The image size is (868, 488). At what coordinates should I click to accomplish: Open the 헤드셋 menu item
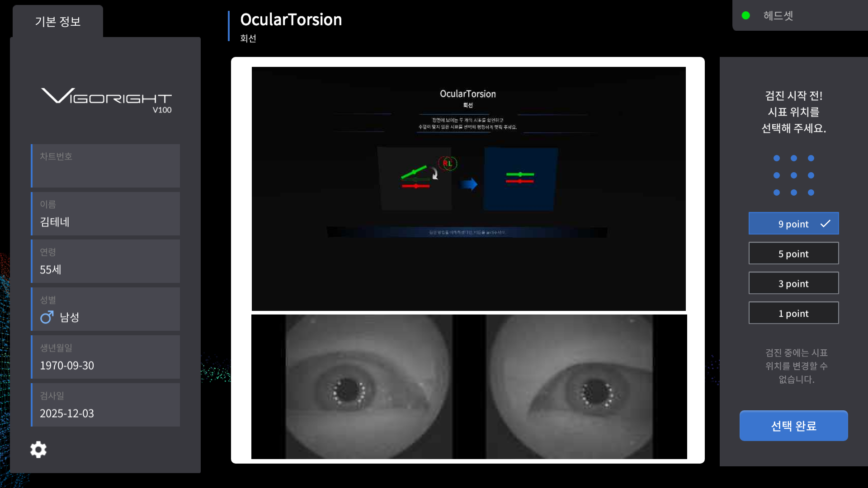tap(778, 15)
